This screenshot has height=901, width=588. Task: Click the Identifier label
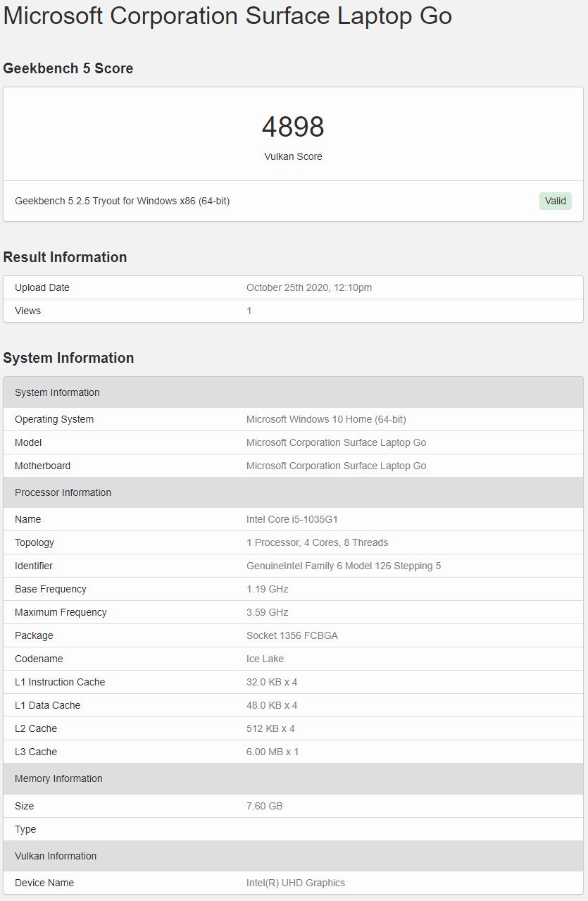(x=34, y=566)
